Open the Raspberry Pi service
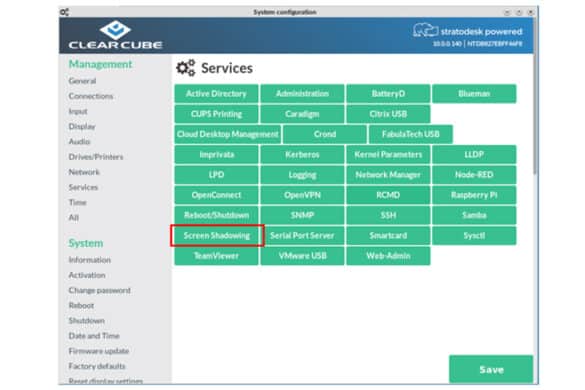 (x=474, y=195)
